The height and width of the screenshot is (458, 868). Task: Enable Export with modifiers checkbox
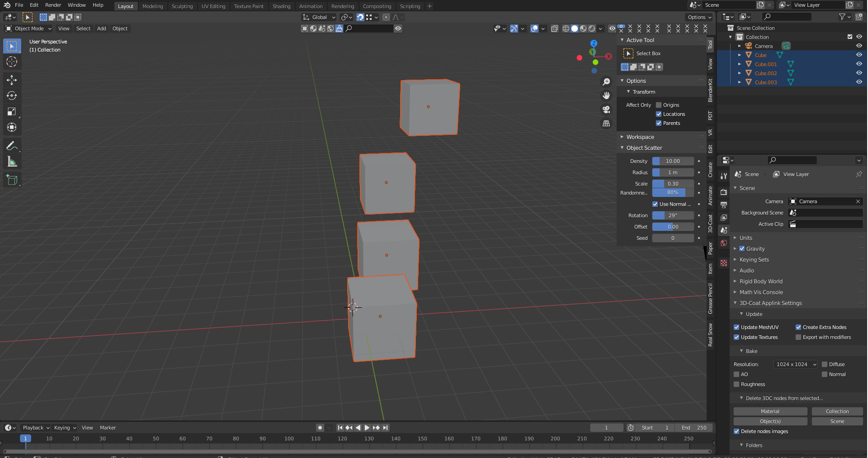pyautogui.click(x=798, y=337)
